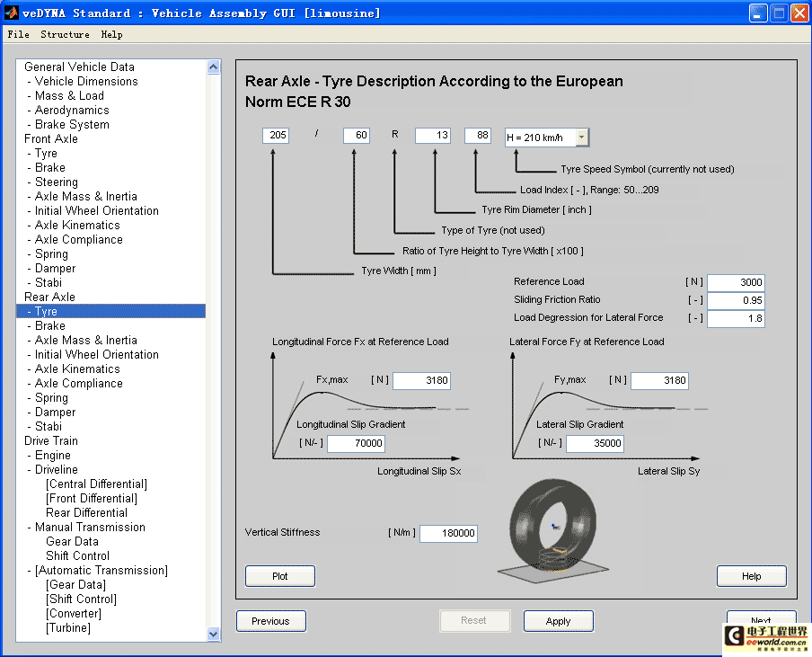The image size is (812, 657).
Task: Click the tyre width field 205
Action: [x=276, y=135]
